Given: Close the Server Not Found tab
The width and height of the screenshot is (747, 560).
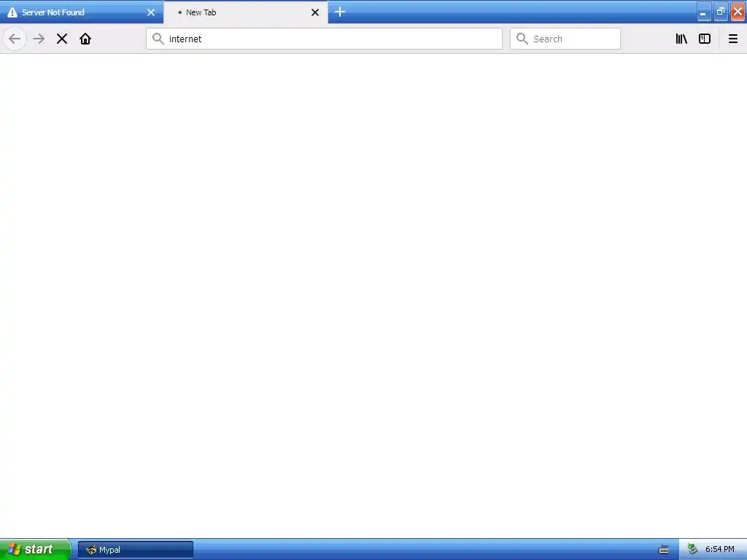Looking at the screenshot, I should (x=151, y=12).
